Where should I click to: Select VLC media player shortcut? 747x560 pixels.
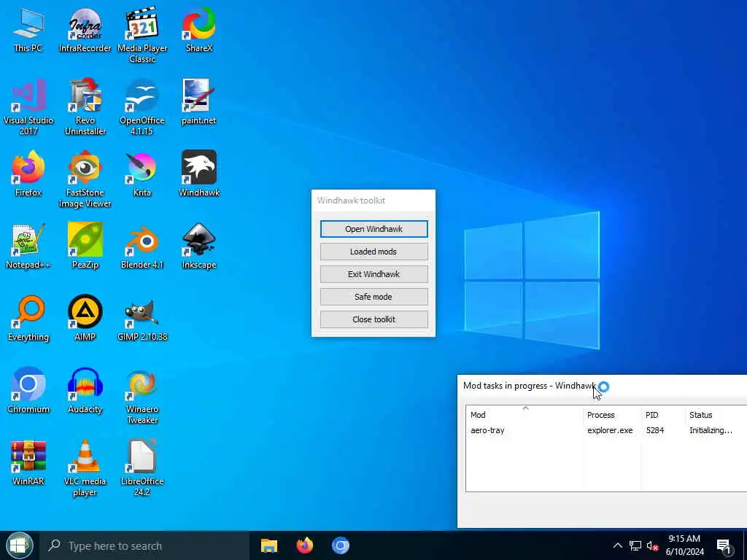pos(85,469)
